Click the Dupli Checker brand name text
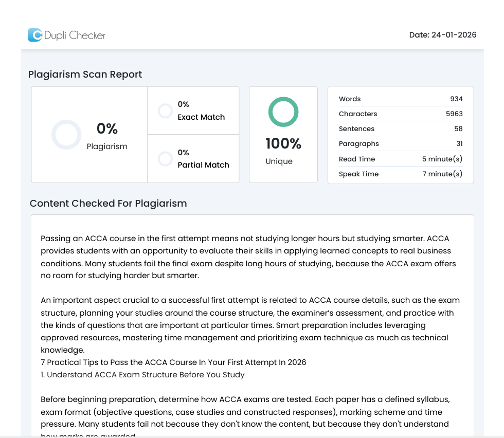The width and height of the screenshot is (504, 438). click(75, 35)
